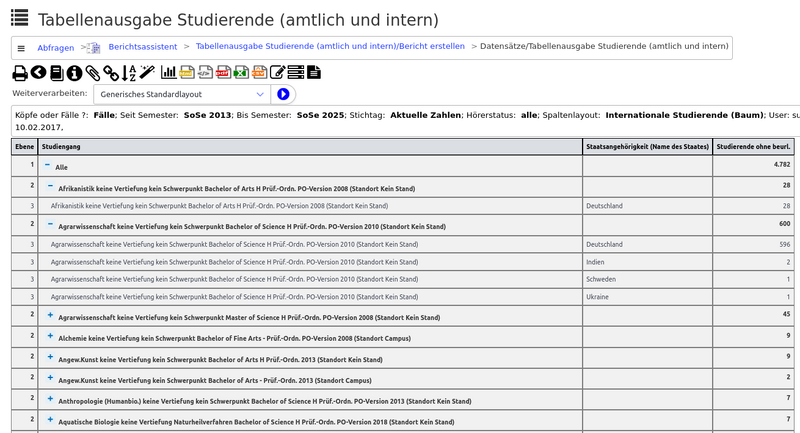Open the Berichtsassistent breadcrumb link

pos(142,47)
